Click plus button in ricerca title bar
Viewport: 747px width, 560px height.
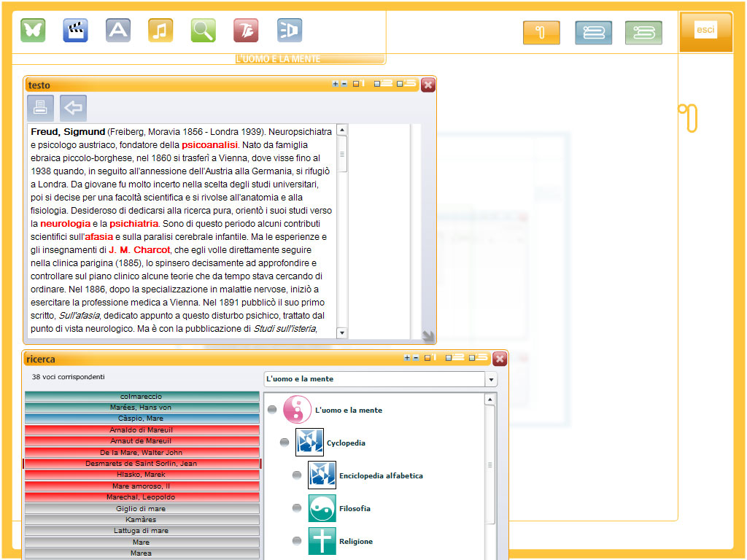(407, 357)
